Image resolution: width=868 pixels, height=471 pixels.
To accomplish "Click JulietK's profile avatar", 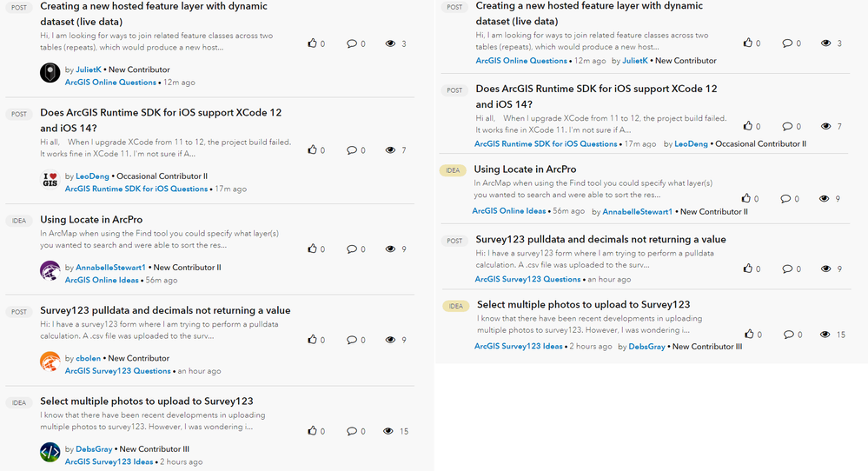I will 50,73.
